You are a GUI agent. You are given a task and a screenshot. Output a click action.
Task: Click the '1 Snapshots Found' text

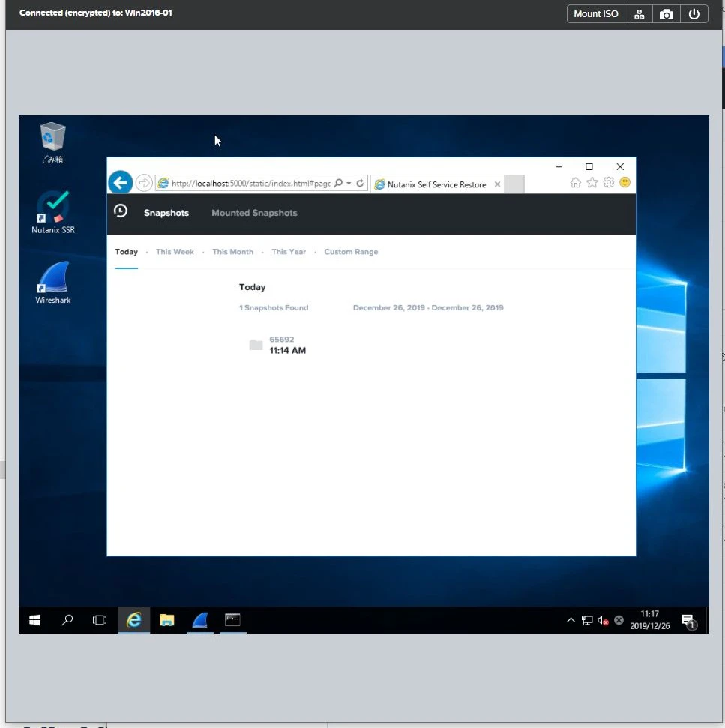tap(274, 308)
